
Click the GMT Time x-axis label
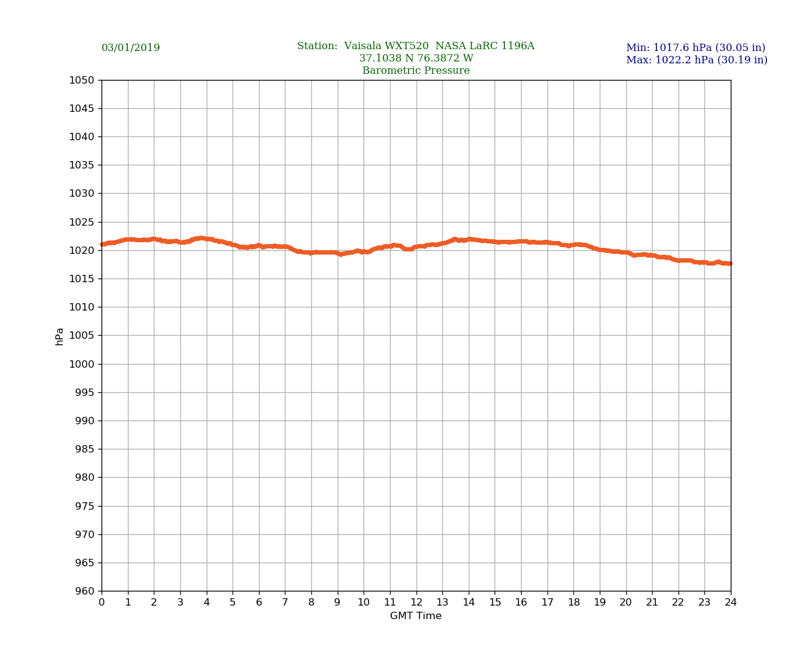click(415, 616)
